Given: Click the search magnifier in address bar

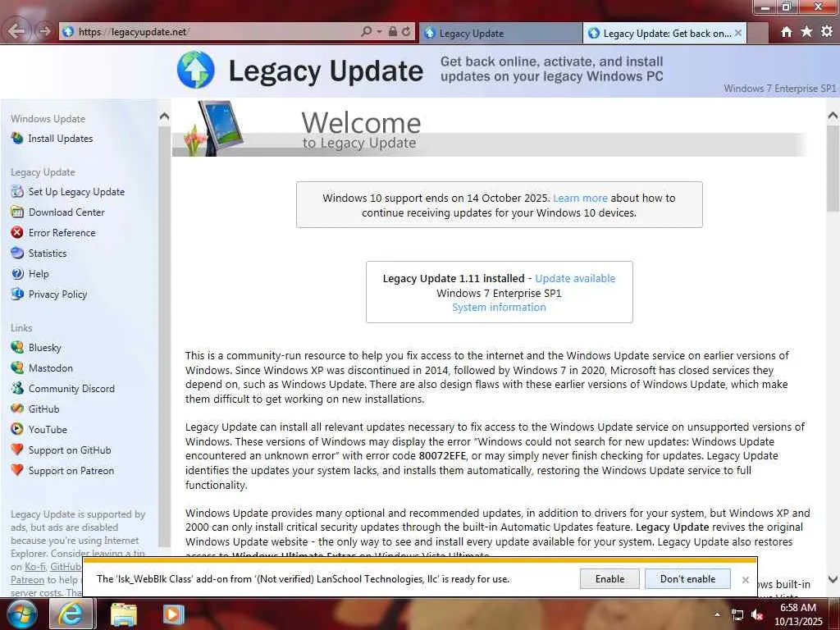Looking at the screenshot, I should pos(367,32).
